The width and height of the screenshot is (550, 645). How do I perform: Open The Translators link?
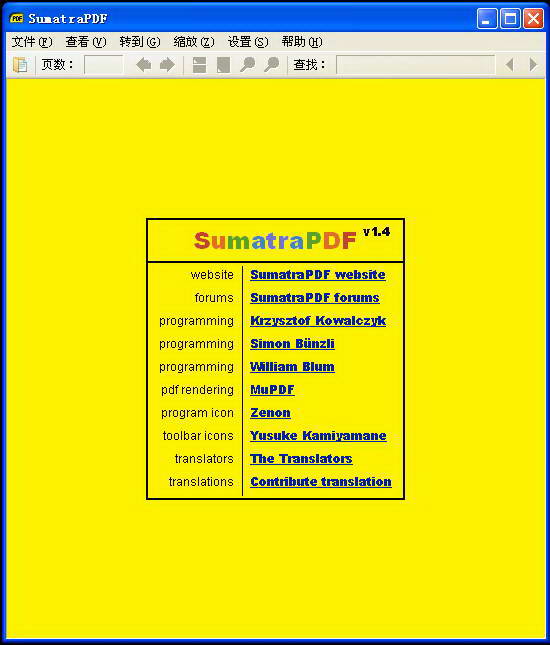[301, 459]
